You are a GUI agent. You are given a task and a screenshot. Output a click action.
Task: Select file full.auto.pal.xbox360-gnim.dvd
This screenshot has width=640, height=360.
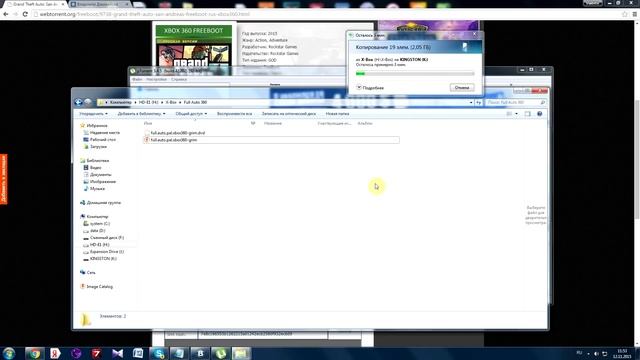pyautogui.click(x=178, y=133)
